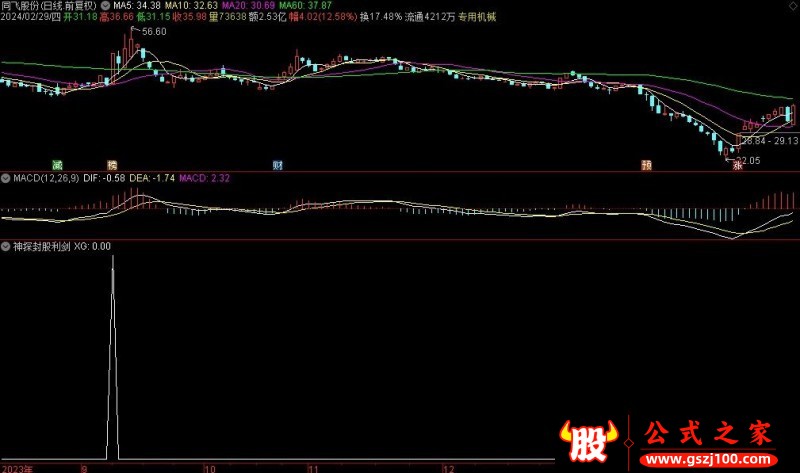This screenshot has width=800, height=473.
Task: Click the green 减 event marker
Action: pos(57,163)
